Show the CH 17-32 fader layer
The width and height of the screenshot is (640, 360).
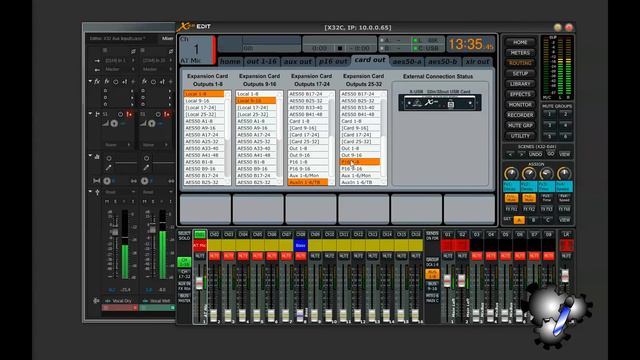(184, 274)
